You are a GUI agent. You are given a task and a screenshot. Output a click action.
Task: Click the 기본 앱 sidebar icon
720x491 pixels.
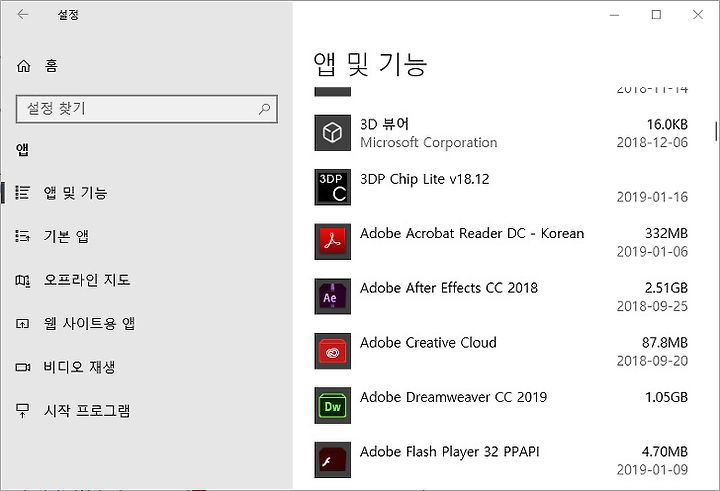pyautogui.click(x=22, y=236)
